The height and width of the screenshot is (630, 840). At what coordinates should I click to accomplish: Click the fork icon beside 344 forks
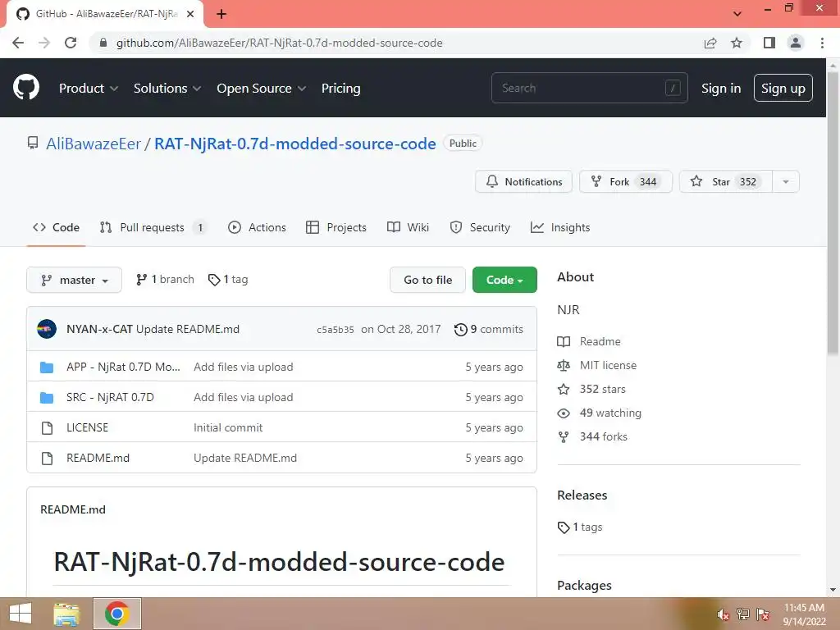click(564, 437)
